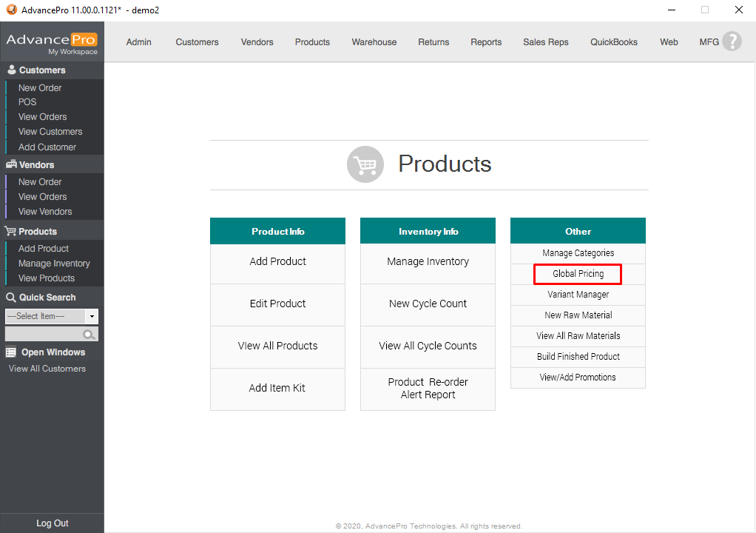Click the Log Out button

coord(52,523)
